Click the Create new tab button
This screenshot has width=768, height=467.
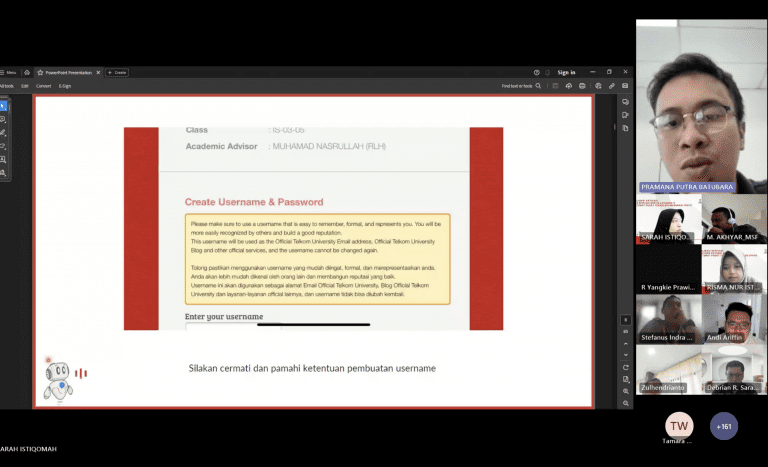point(117,73)
